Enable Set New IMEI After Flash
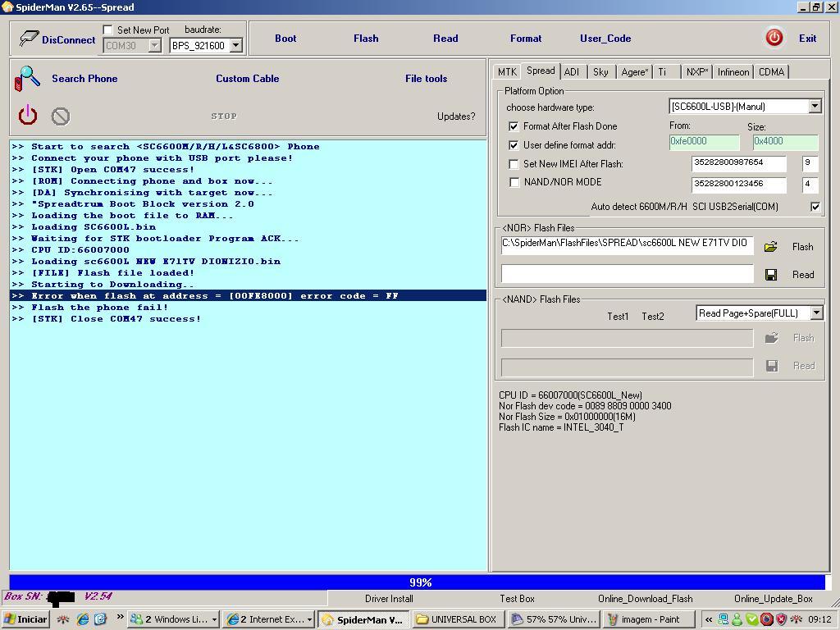The height and width of the screenshot is (630, 840). [514, 163]
